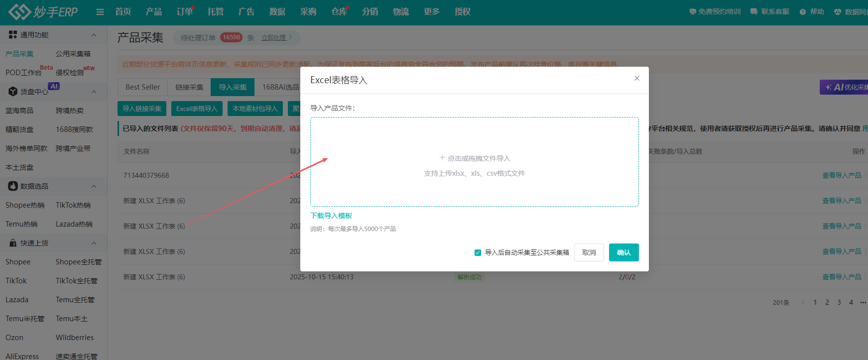The image size is (868, 360).
Task: Close the Excel表格导入 dialog with X
Action: [x=636, y=78]
